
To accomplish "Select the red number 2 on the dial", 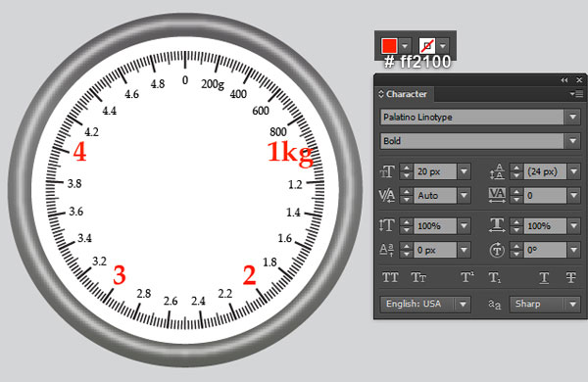I will [249, 275].
